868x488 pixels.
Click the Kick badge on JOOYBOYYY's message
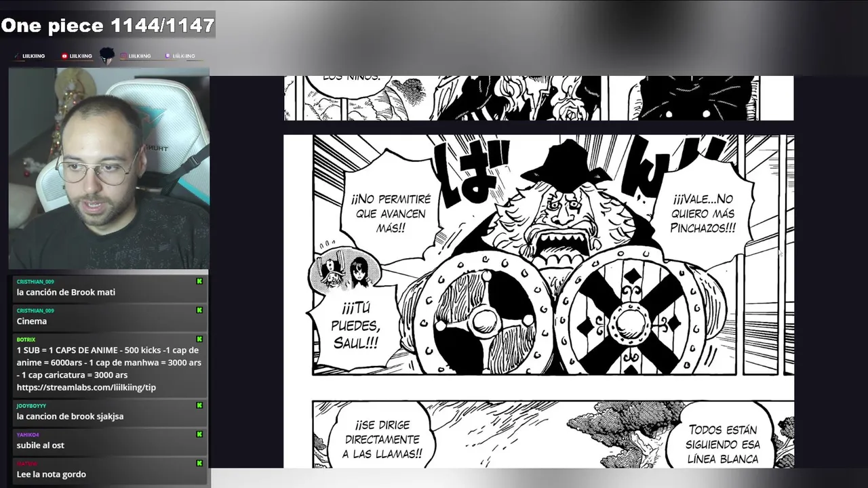[x=199, y=405]
